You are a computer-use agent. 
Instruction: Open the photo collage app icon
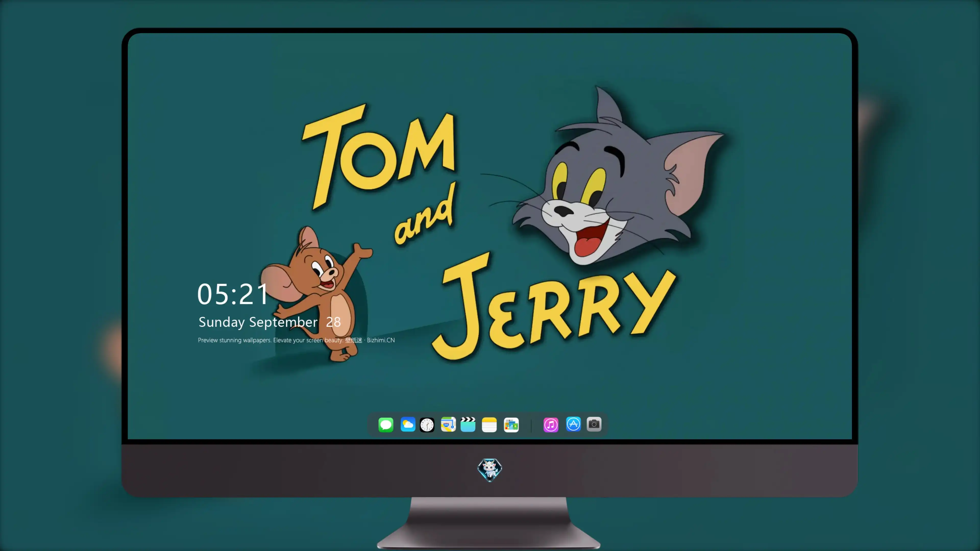(x=511, y=424)
